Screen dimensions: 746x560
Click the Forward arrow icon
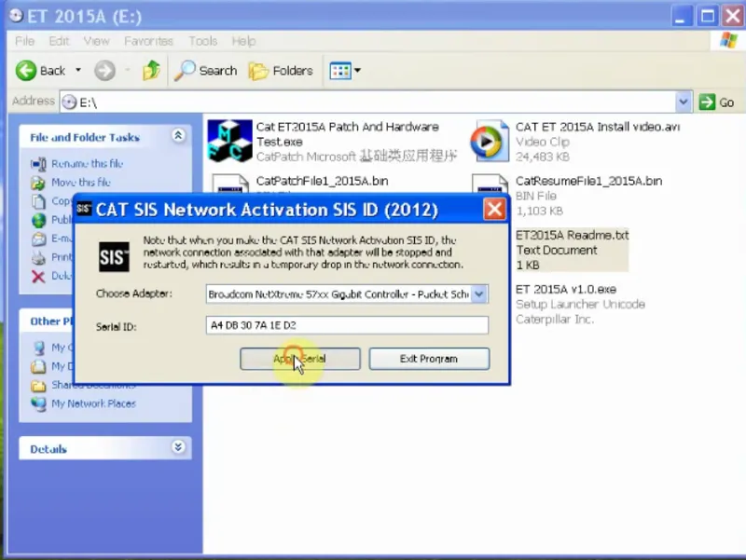[104, 71]
